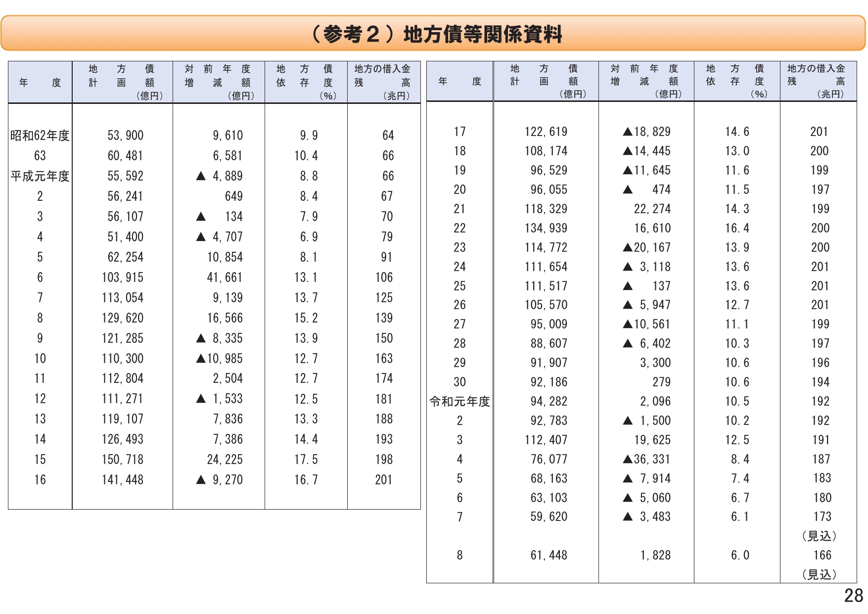The height and width of the screenshot is (614, 868).
Task: Click the dependency rate 15.2
Action: click(306, 318)
